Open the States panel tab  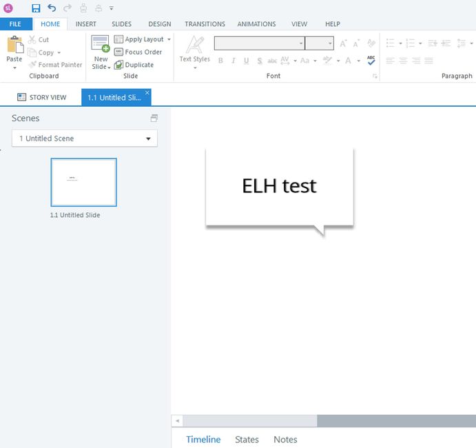[x=247, y=439]
